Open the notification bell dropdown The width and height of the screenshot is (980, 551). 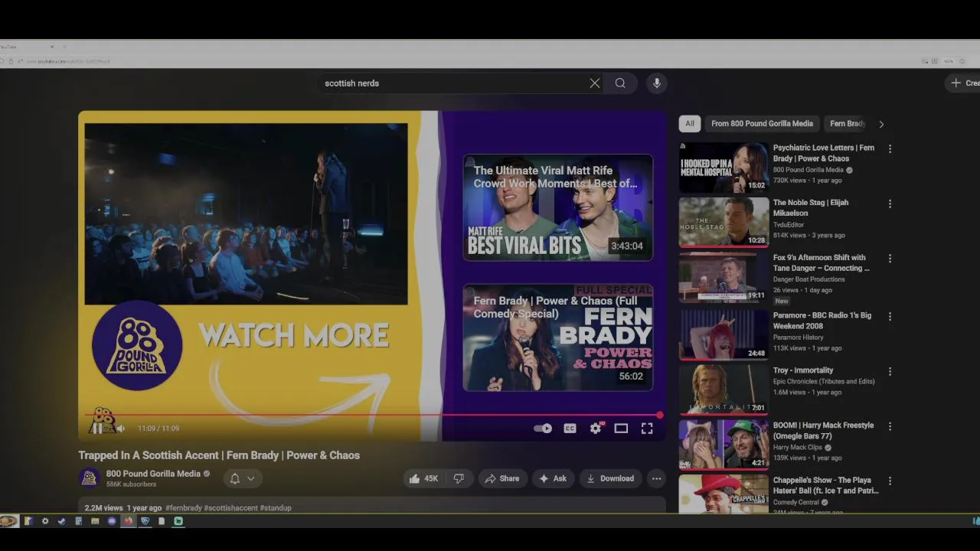pyautogui.click(x=243, y=478)
